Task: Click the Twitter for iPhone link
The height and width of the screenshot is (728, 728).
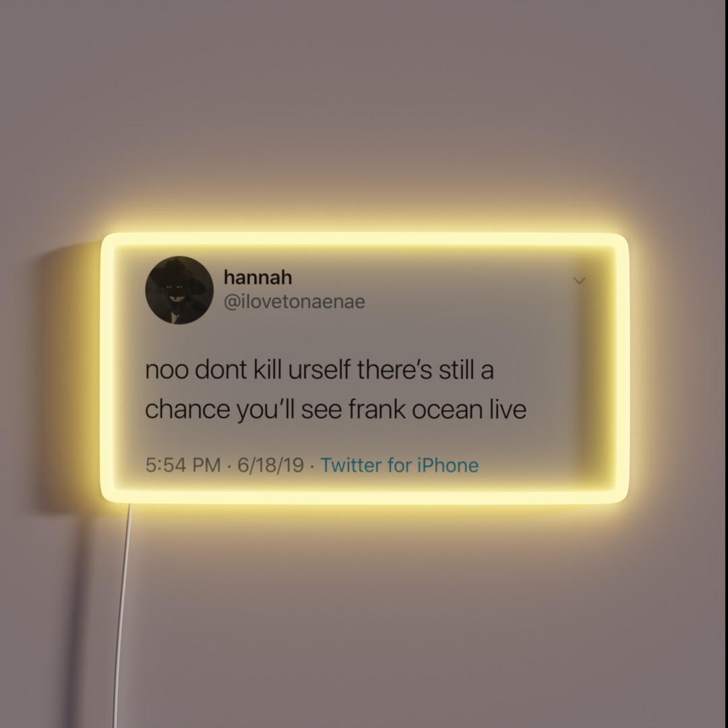Action: pos(399,465)
